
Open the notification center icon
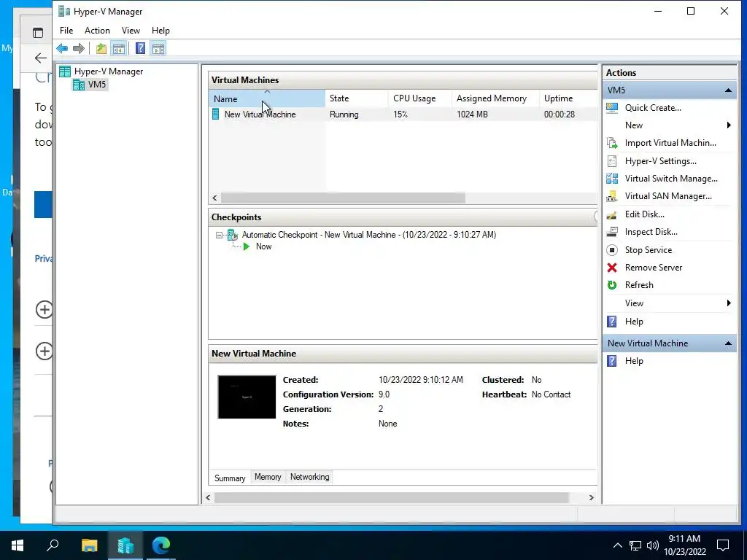pos(723,545)
